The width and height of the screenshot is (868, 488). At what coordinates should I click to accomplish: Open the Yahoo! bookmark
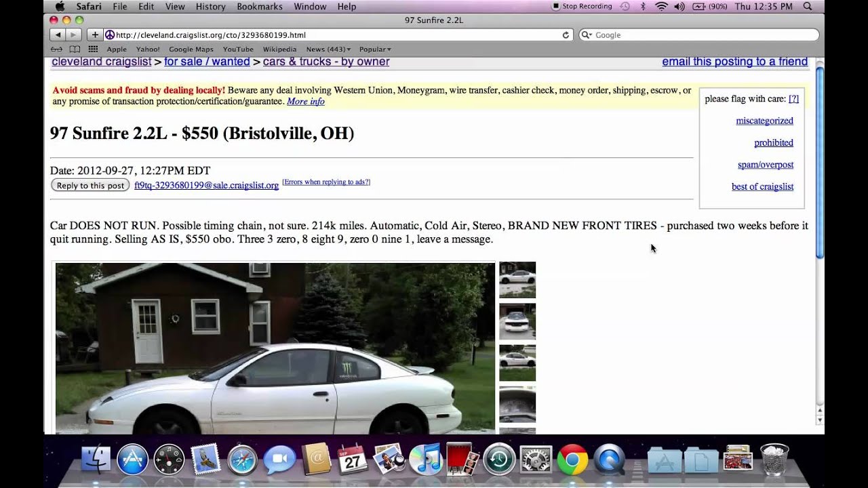click(148, 49)
